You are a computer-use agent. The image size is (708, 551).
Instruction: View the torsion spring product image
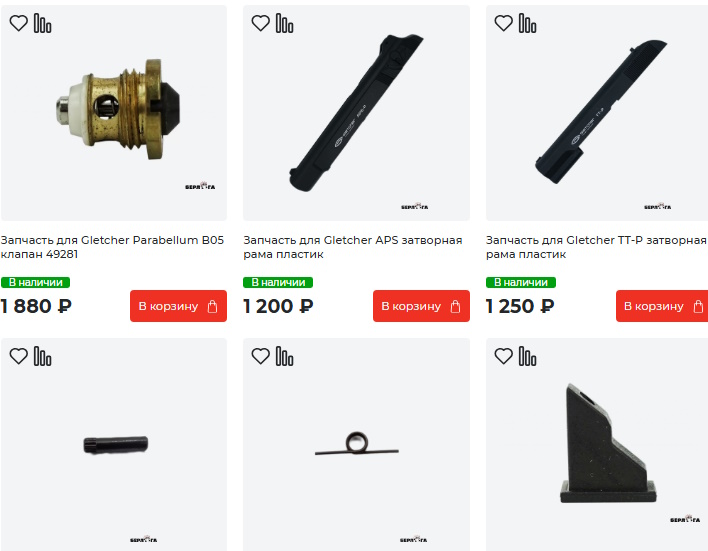tap(356, 444)
